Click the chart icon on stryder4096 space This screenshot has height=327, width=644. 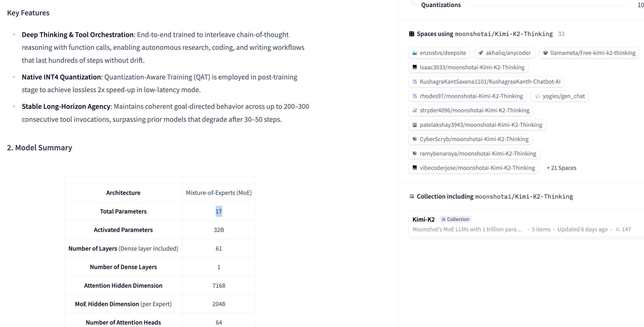415,110
